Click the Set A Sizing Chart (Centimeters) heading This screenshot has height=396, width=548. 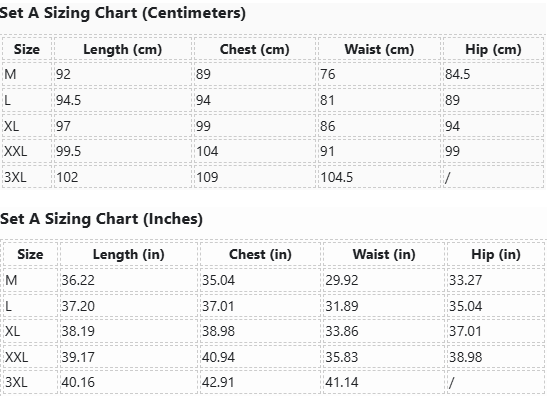(x=122, y=13)
